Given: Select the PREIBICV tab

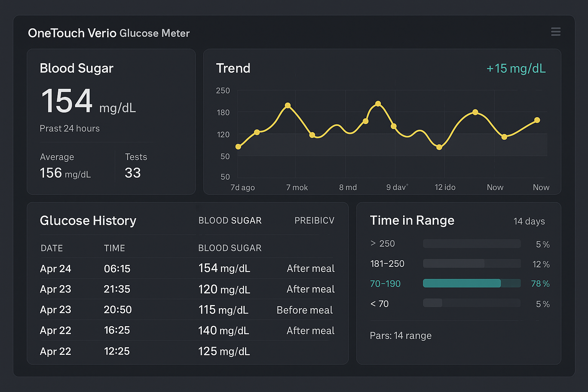Looking at the screenshot, I should tap(314, 220).
